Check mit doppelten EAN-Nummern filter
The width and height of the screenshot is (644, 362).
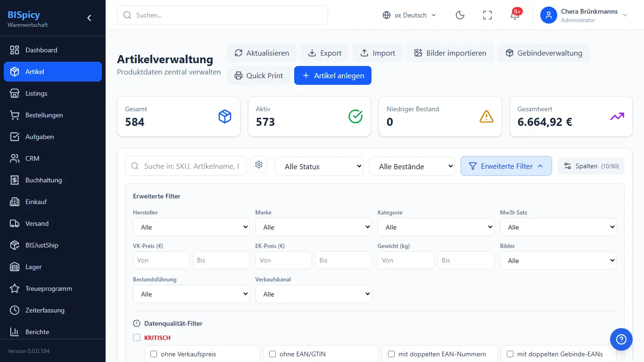391,354
